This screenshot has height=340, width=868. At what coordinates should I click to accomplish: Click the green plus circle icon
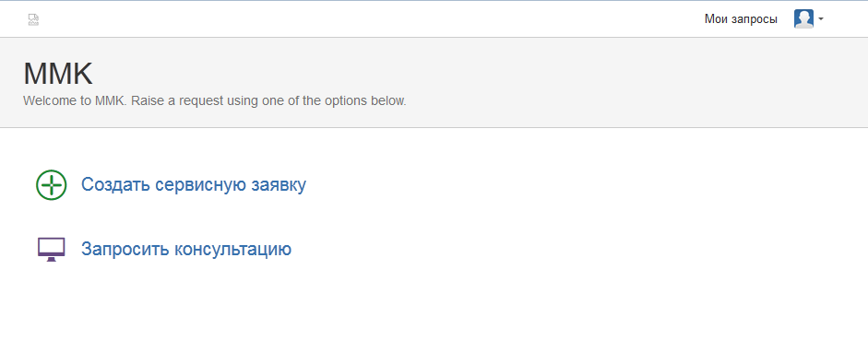[x=52, y=184]
